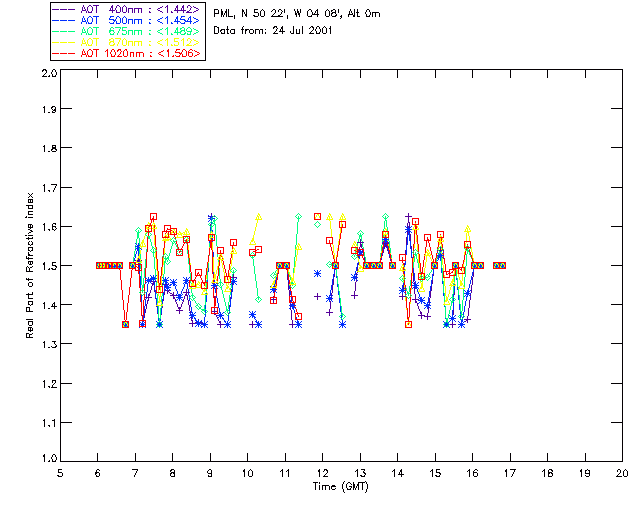The height and width of the screenshot is (512, 640).
Task: Click the 1.0 tick label on y-axis
Action: tap(47, 459)
